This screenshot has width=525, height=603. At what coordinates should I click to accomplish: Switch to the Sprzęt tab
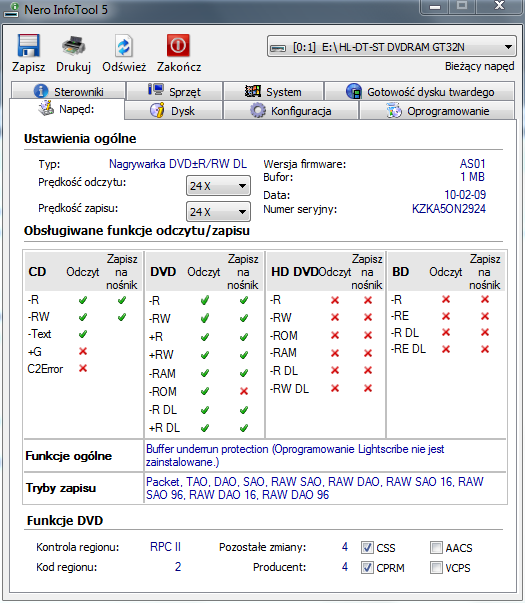pyautogui.click(x=174, y=91)
